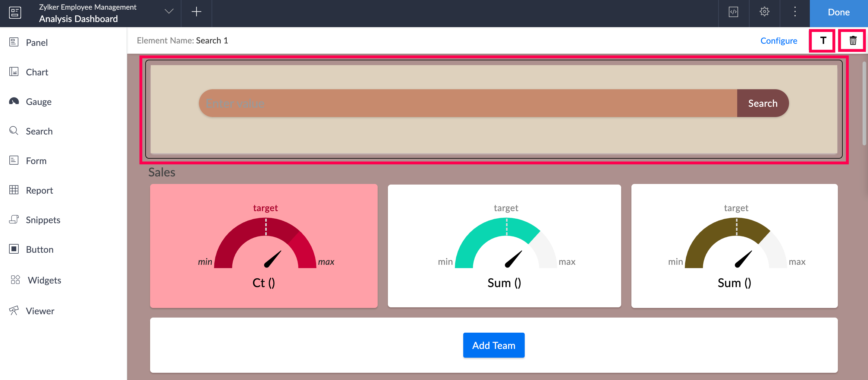
Task: Select the Chart item in sidebar
Action: pyautogui.click(x=37, y=72)
